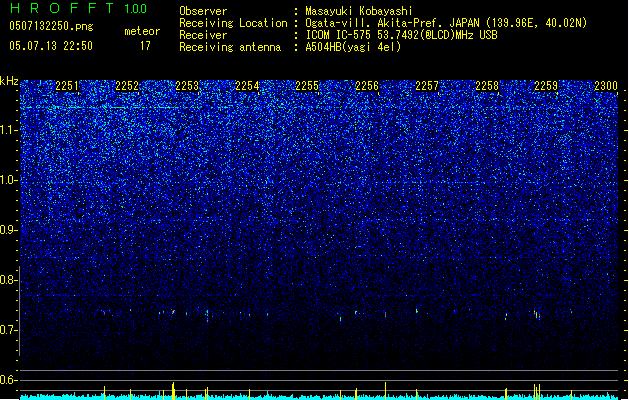Screen dimensions: 629x400
Task: Click the 2259 time marker
Action: (x=546, y=86)
